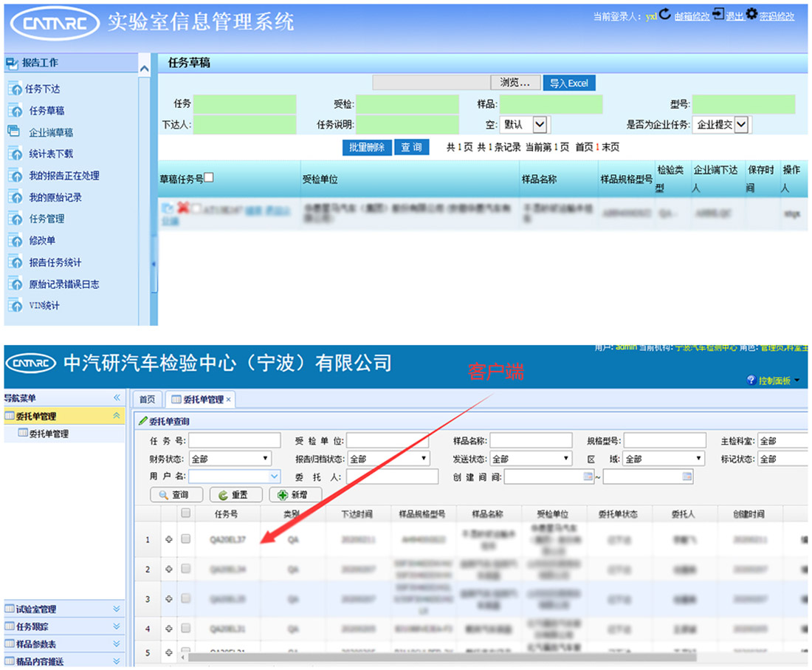
Task: Tick the header checkbox in 委托单 table
Action: [186, 513]
